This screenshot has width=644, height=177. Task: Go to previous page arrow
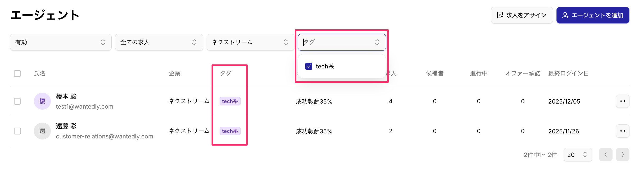click(x=606, y=155)
